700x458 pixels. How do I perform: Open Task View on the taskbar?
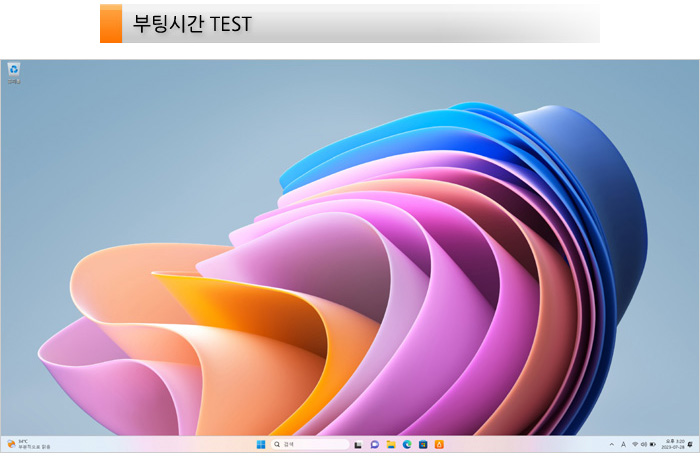coord(358,445)
